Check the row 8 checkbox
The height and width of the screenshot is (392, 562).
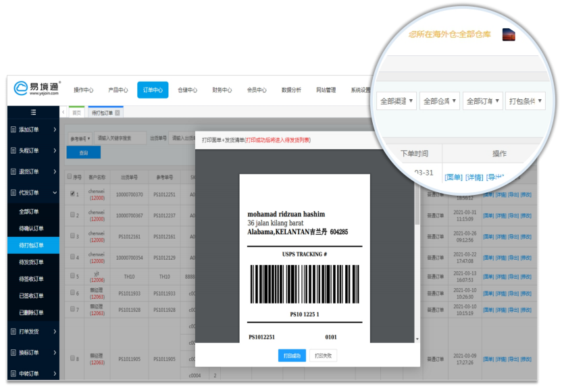72,358
